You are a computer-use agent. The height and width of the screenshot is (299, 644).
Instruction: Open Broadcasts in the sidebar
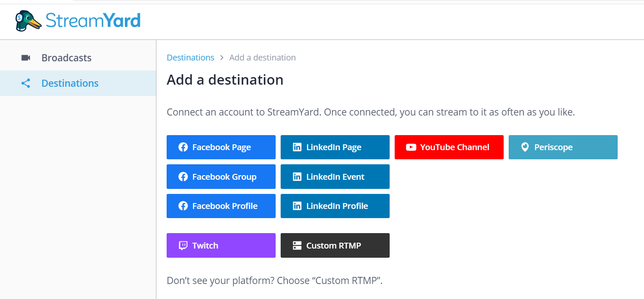coord(78,58)
